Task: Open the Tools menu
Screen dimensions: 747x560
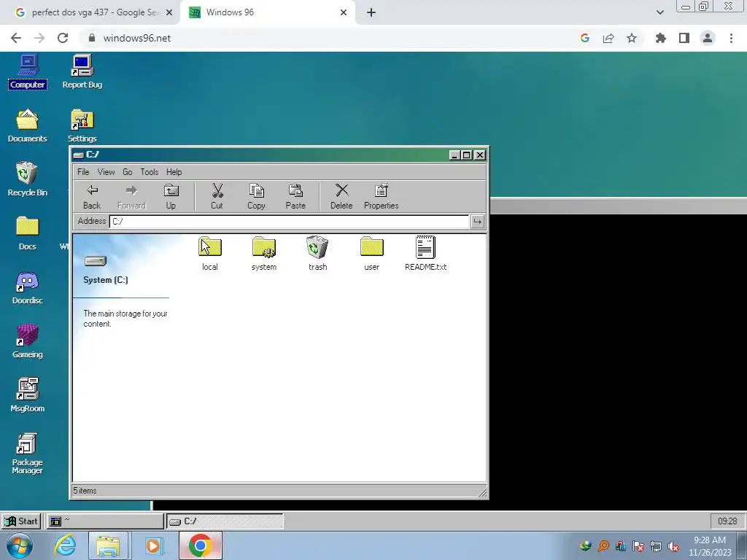Action: click(x=149, y=172)
